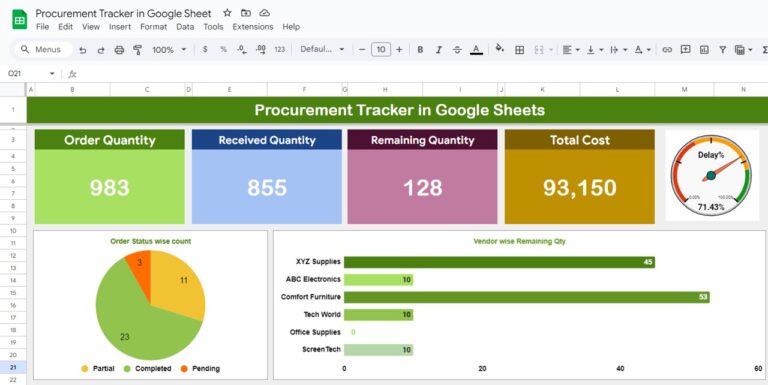Click the merge cells icon
The height and width of the screenshot is (385, 768).
539,49
